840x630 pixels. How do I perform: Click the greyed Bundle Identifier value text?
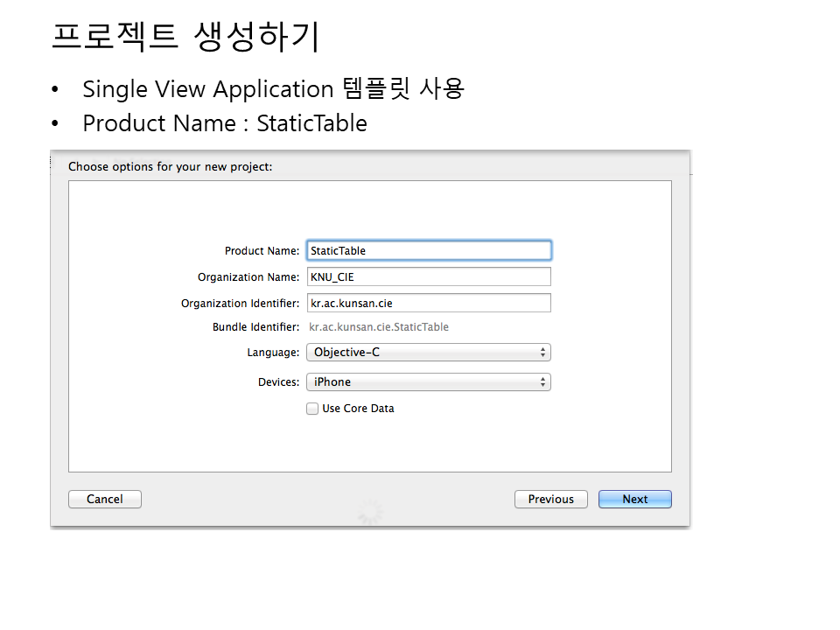click(x=379, y=327)
